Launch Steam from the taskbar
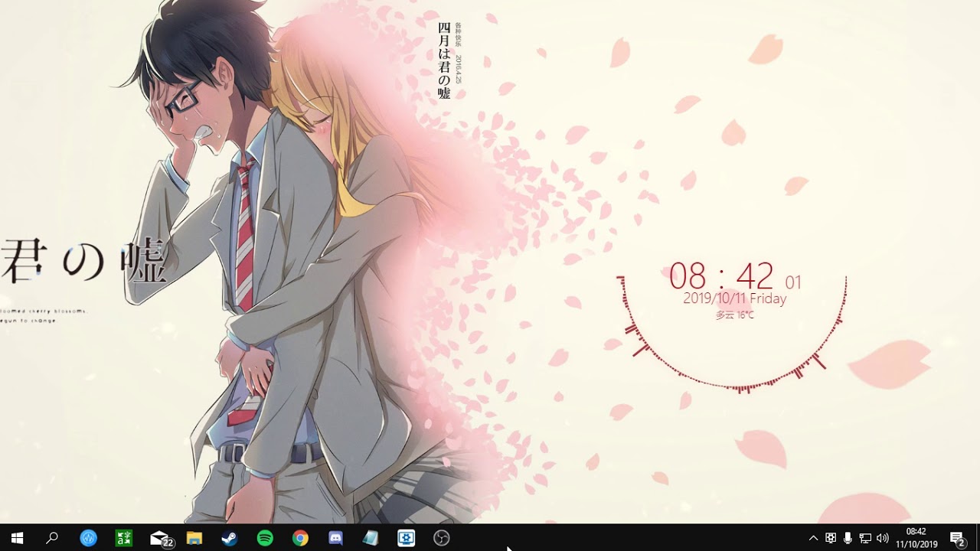 pyautogui.click(x=230, y=538)
